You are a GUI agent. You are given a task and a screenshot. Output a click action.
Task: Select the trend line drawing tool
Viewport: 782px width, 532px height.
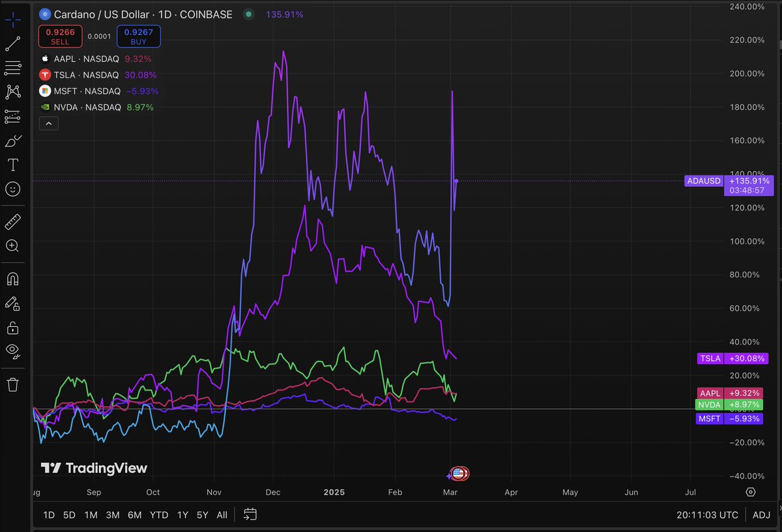point(12,44)
